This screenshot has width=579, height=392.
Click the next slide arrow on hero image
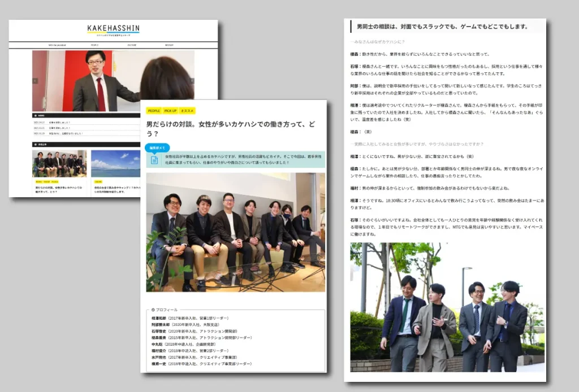(x=192, y=81)
